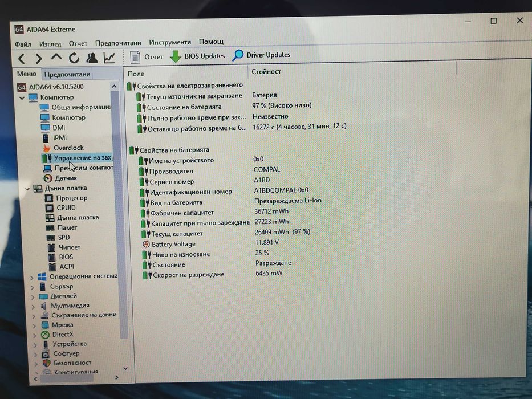The image size is (532, 399).
Task: Select the Battery Voltage row
Action: pyautogui.click(x=210, y=243)
